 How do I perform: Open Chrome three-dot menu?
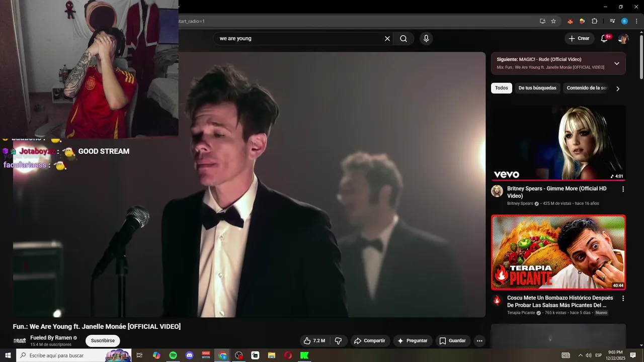coord(636,21)
